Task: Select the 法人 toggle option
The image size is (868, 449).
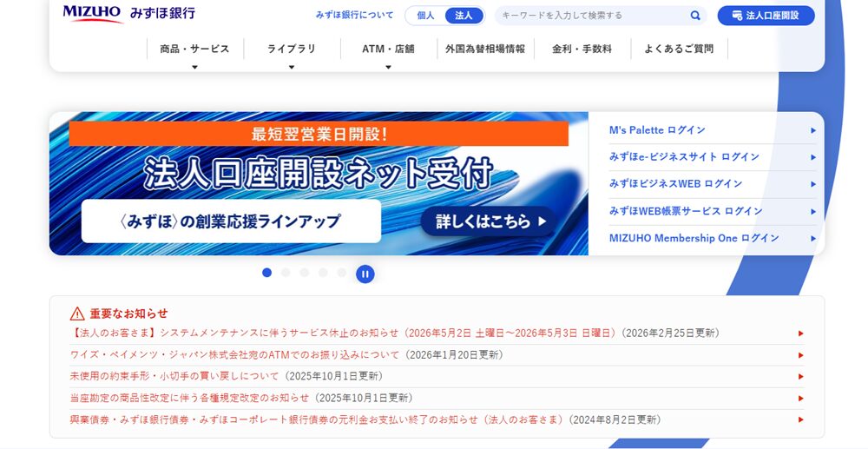Action: (x=464, y=16)
